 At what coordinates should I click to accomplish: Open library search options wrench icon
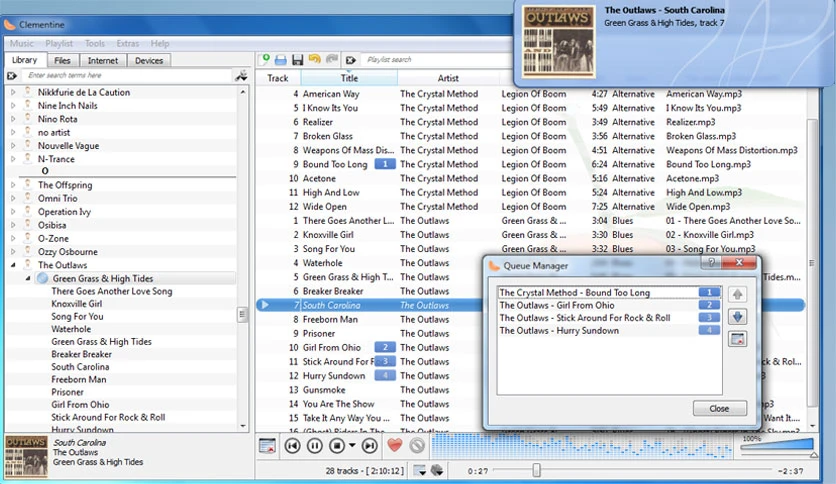242,76
